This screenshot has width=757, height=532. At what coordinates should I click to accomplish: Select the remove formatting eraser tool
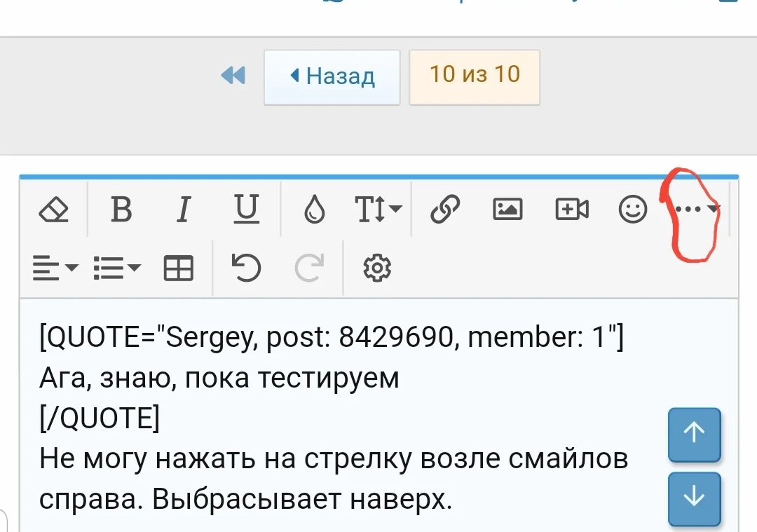pos(55,208)
